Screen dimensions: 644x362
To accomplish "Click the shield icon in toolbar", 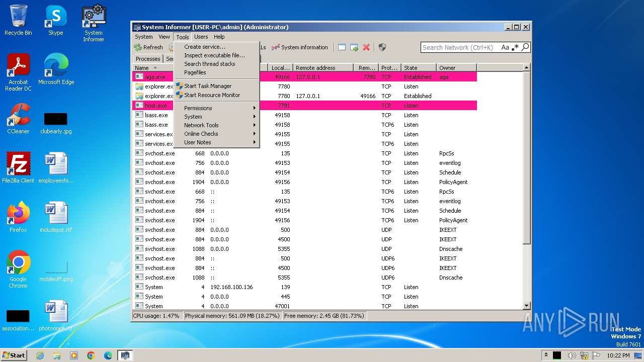I will tap(382, 47).
